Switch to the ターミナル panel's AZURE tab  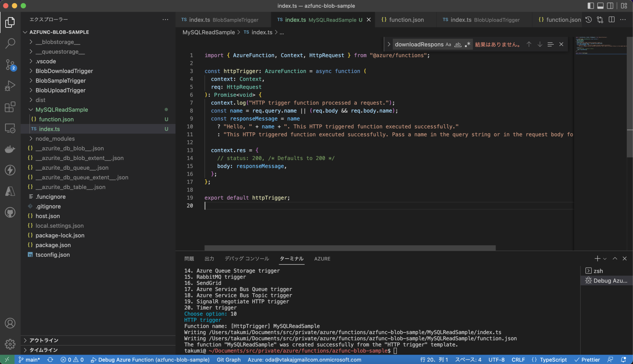(322, 259)
